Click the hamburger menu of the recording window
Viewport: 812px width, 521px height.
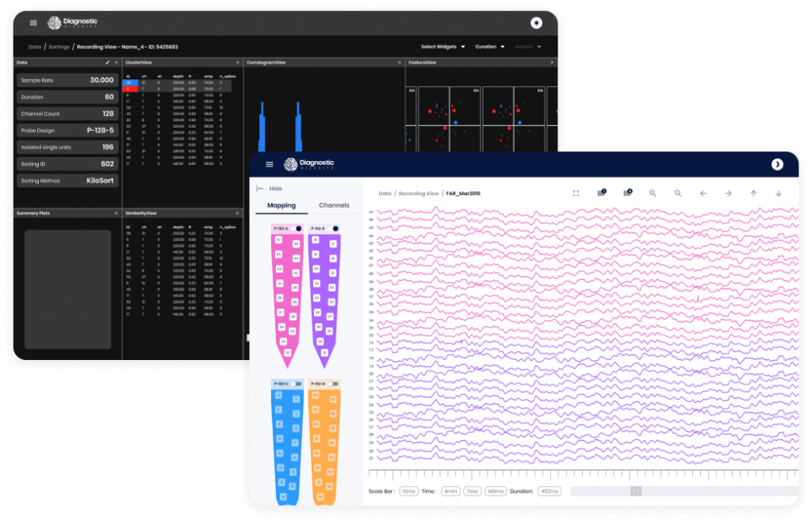point(270,164)
